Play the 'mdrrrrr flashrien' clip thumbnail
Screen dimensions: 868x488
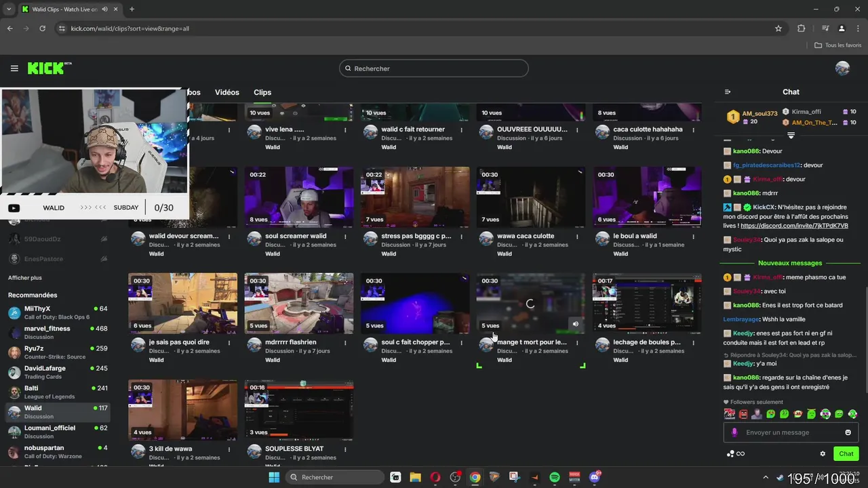tap(299, 304)
